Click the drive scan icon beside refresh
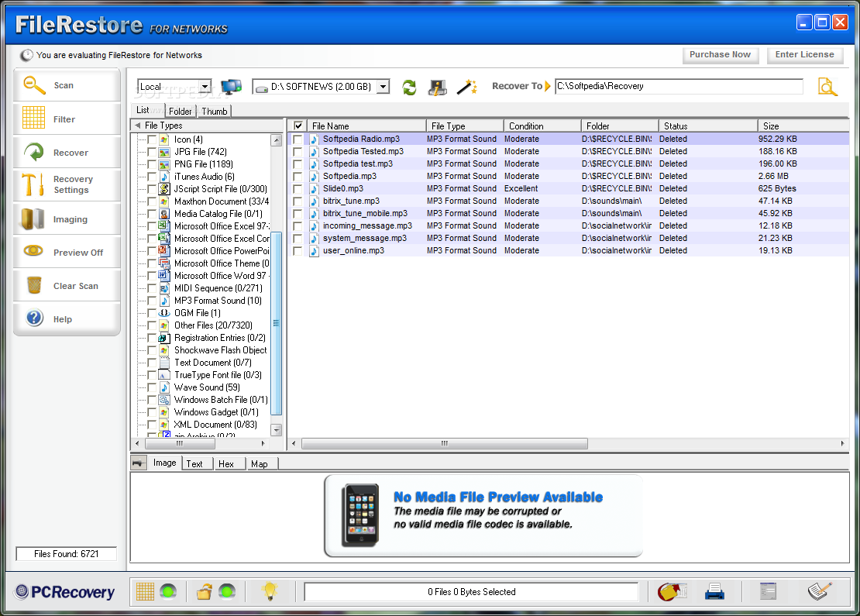860x616 pixels. [438, 88]
